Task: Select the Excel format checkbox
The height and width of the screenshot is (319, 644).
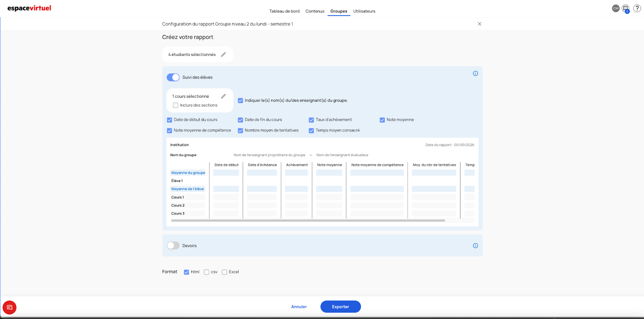Action: point(225,272)
